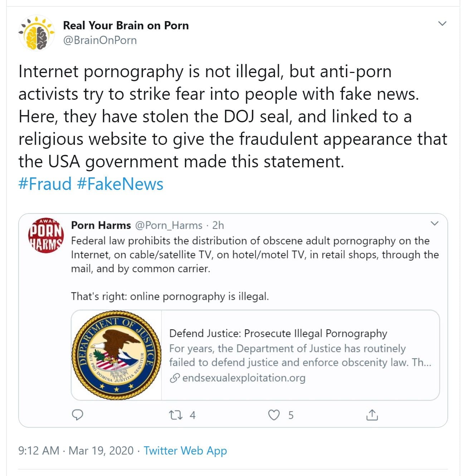Image resolution: width=466 pixels, height=476 pixels.
Task: Click the Real Your Brain on Porn name
Action: [x=126, y=25]
